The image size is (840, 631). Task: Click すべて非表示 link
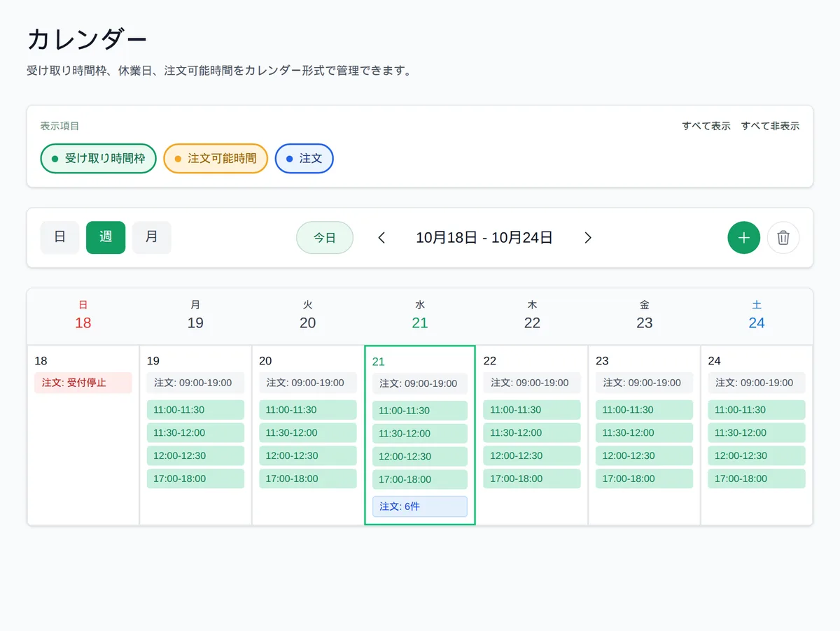(770, 126)
